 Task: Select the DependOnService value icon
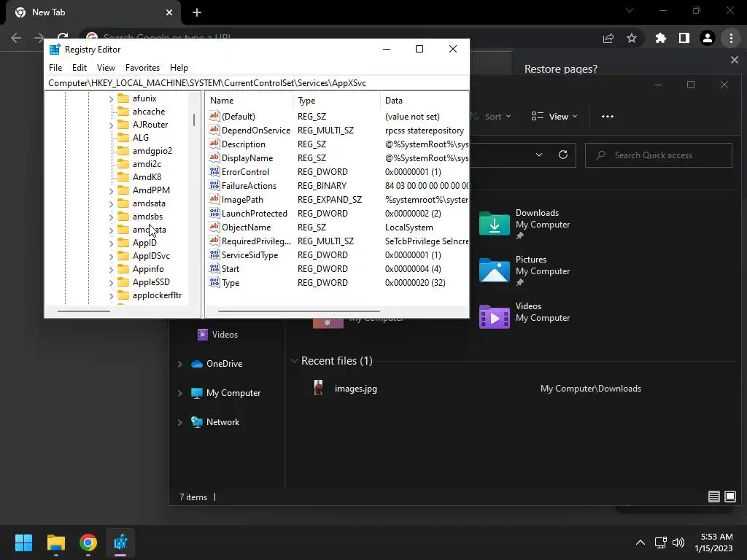tap(214, 130)
